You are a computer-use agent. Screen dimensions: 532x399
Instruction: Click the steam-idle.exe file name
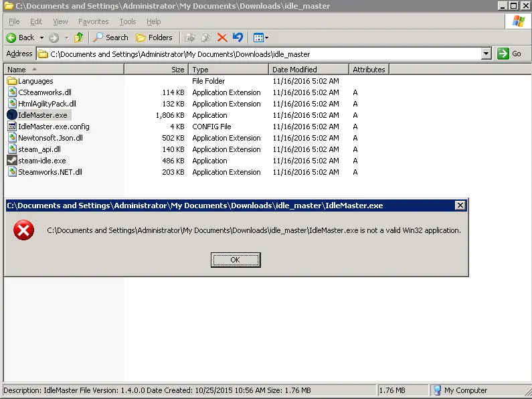[x=42, y=161]
